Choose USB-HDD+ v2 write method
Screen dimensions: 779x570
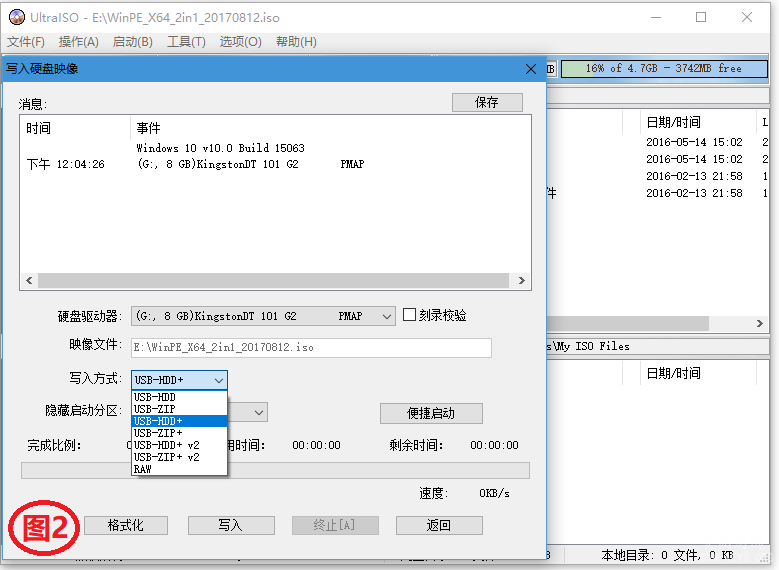tap(179, 445)
